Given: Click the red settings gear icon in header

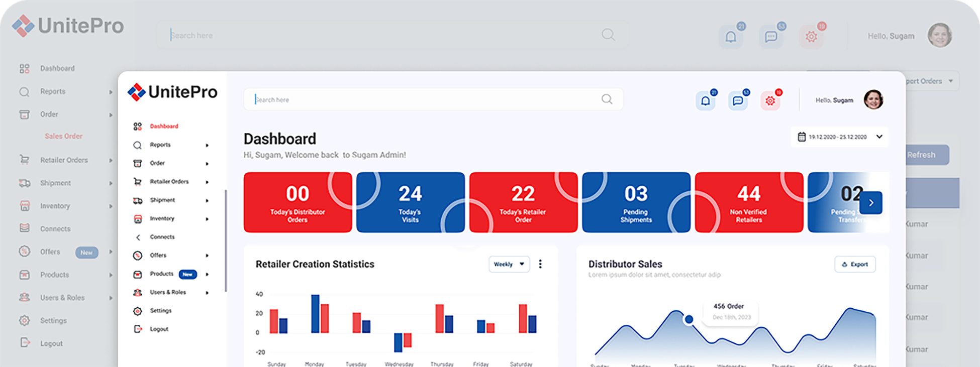Looking at the screenshot, I should pos(770,101).
